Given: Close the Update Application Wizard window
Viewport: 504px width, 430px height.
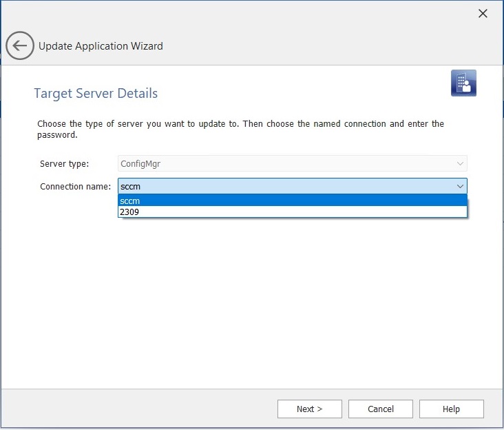Looking at the screenshot, I should pos(483,14).
